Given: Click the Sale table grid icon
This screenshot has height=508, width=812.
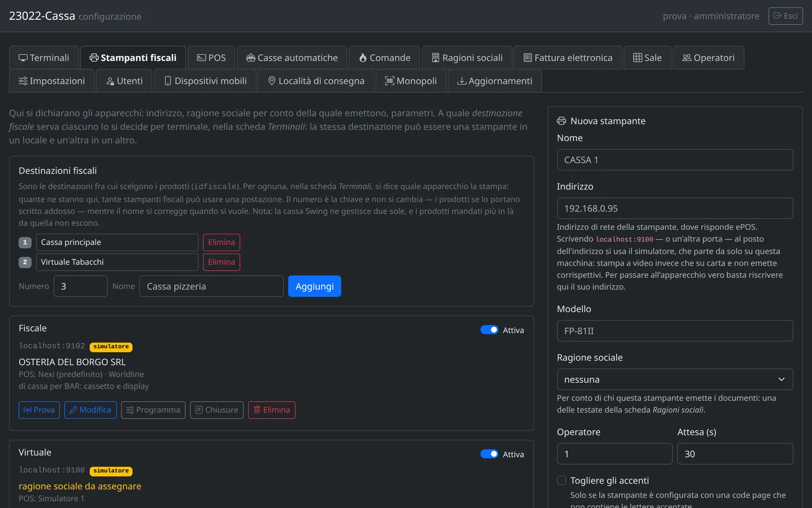Looking at the screenshot, I should pos(637,58).
